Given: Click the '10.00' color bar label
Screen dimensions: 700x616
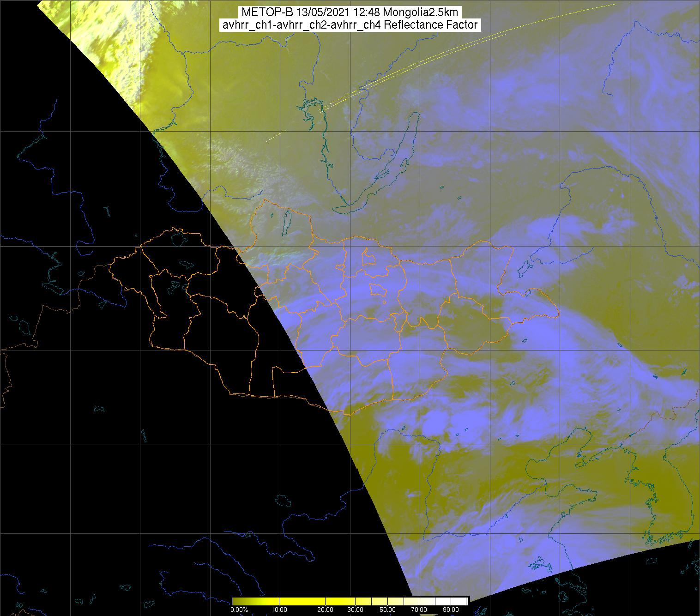Looking at the screenshot, I should (279, 610).
